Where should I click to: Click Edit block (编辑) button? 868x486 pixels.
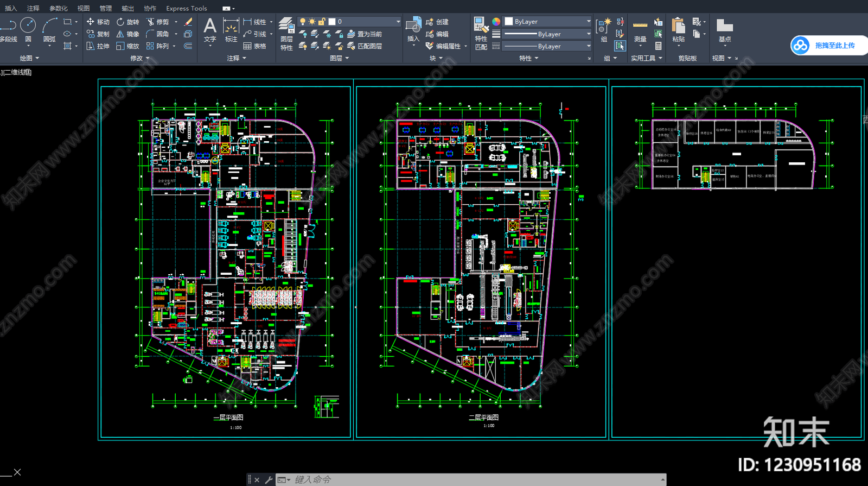click(437, 34)
